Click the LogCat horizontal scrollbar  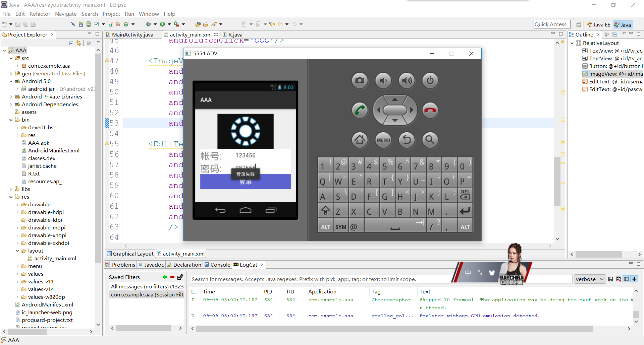click(394, 329)
